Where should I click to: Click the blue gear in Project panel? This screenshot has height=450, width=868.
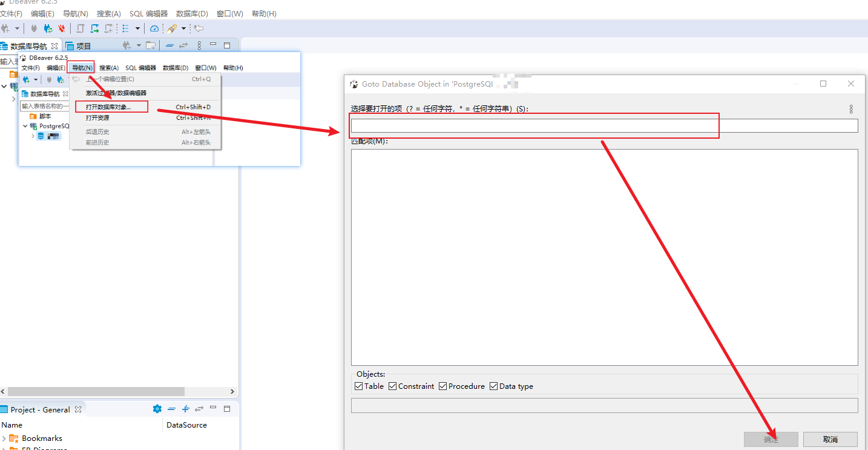[157, 409]
